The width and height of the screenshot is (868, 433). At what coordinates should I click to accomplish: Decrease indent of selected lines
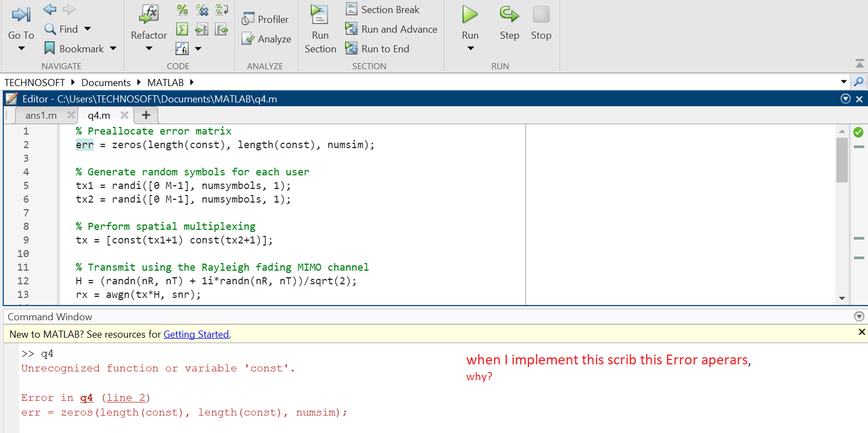(x=221, y=29)
